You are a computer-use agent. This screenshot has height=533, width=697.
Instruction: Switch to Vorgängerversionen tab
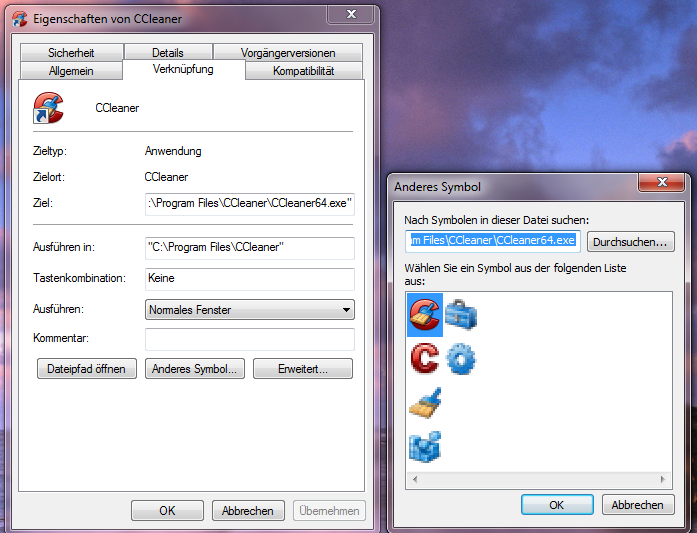click(288, 52)
